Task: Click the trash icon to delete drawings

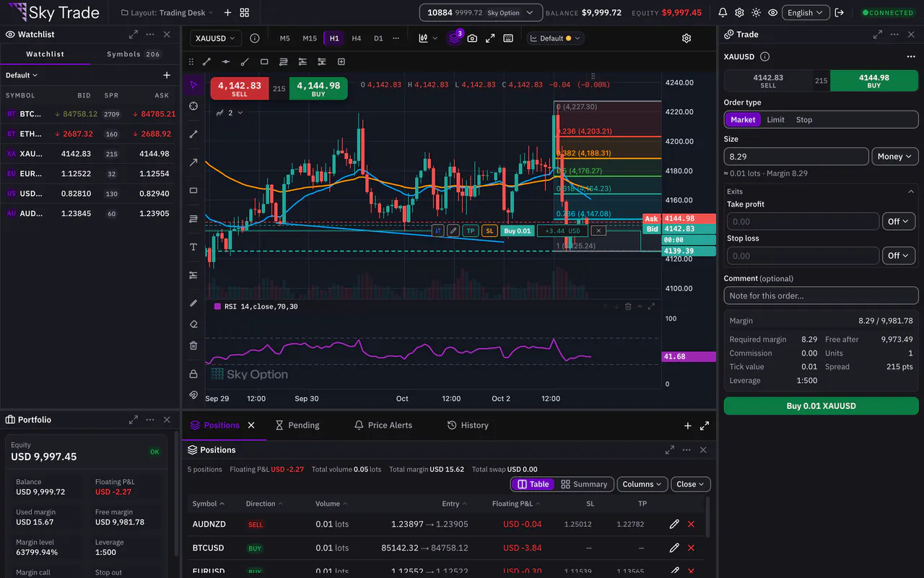Action: pyautogui.click(x=193, y=345)
